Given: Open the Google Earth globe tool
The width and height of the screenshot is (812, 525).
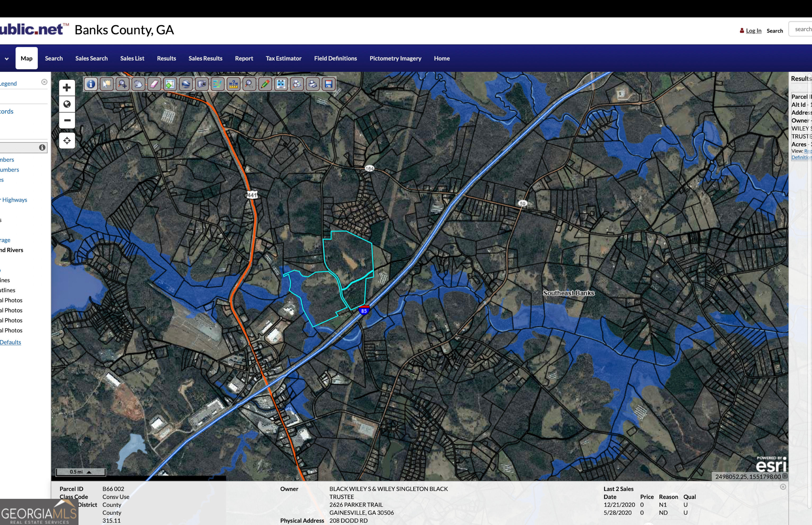Looking at the screenshot, I should click(186, 84).
